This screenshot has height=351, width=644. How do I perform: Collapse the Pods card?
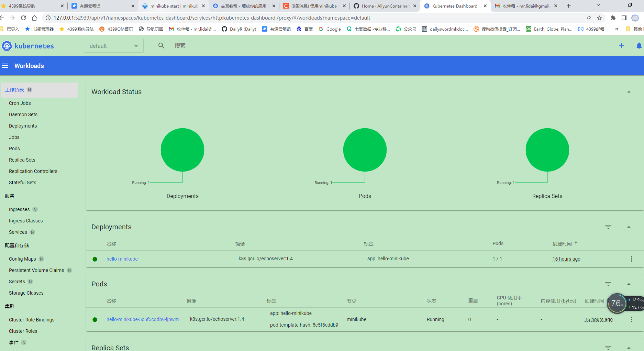(629, 284)
